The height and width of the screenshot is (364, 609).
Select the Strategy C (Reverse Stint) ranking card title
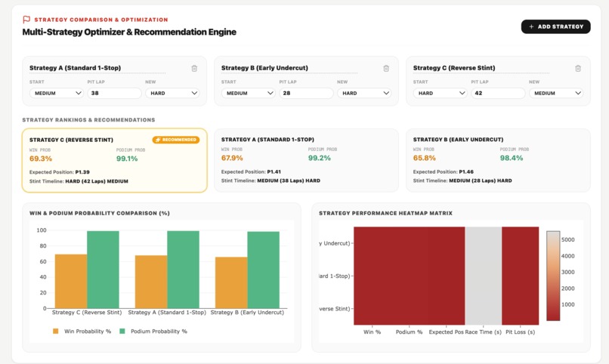[72, 140]
